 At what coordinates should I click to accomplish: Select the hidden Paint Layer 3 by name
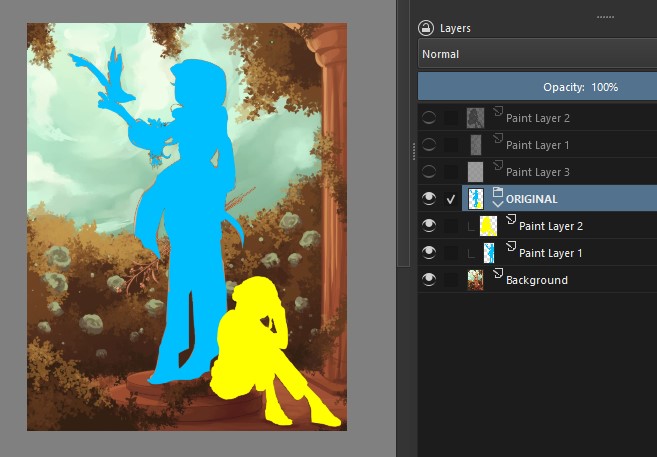[x=537, y=172]
